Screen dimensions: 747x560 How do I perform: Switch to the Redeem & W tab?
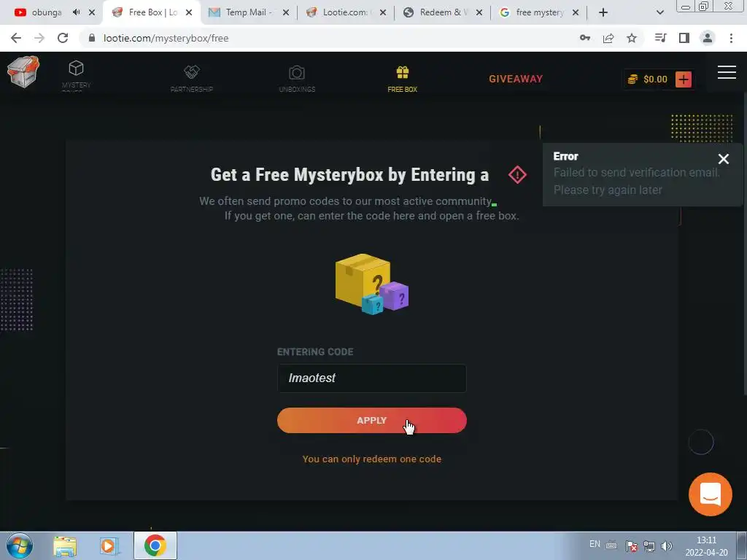pyautogui.click(x=441, y=12)
